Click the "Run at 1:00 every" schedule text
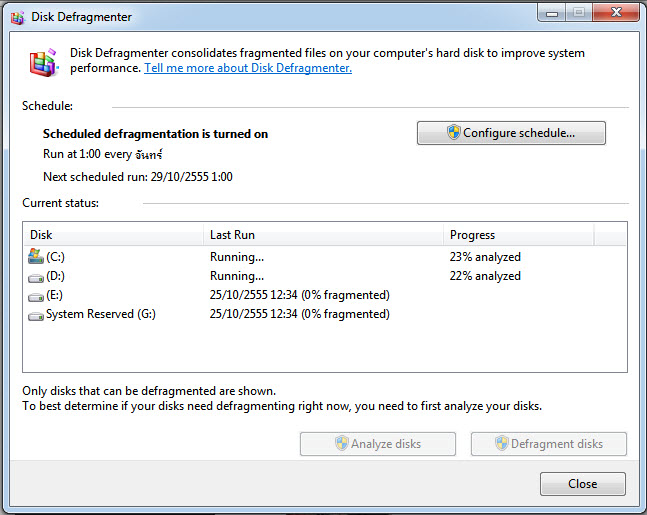 [x=87, y=154]
